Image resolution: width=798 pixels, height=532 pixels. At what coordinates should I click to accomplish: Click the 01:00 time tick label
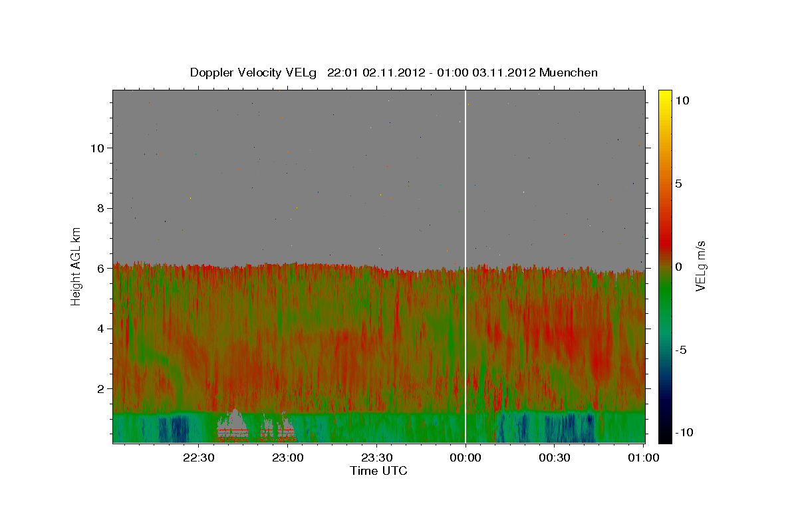pyautogui.click(x=643, y=458)
